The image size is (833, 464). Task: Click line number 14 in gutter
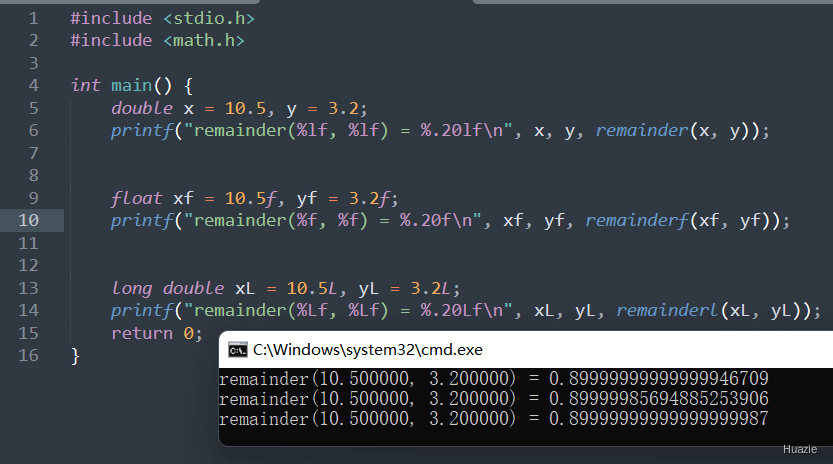pos(29,310)
